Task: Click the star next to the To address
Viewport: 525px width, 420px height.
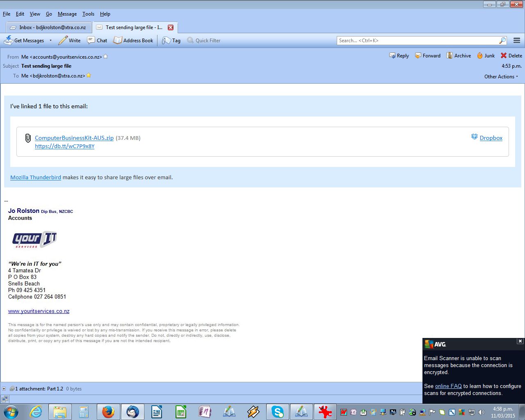Action: click(89, 75)
